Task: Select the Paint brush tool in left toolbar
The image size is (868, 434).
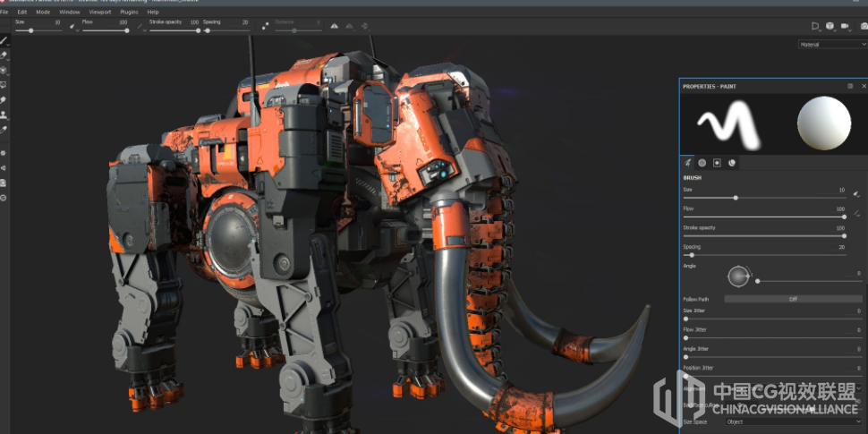Action: [4, 40]
